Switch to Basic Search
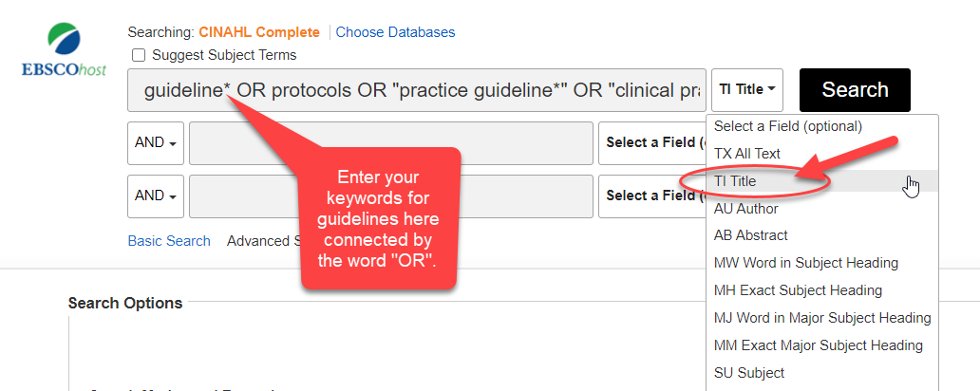The image size is (980, 391). pyautogui.click(x=169, y=241)
